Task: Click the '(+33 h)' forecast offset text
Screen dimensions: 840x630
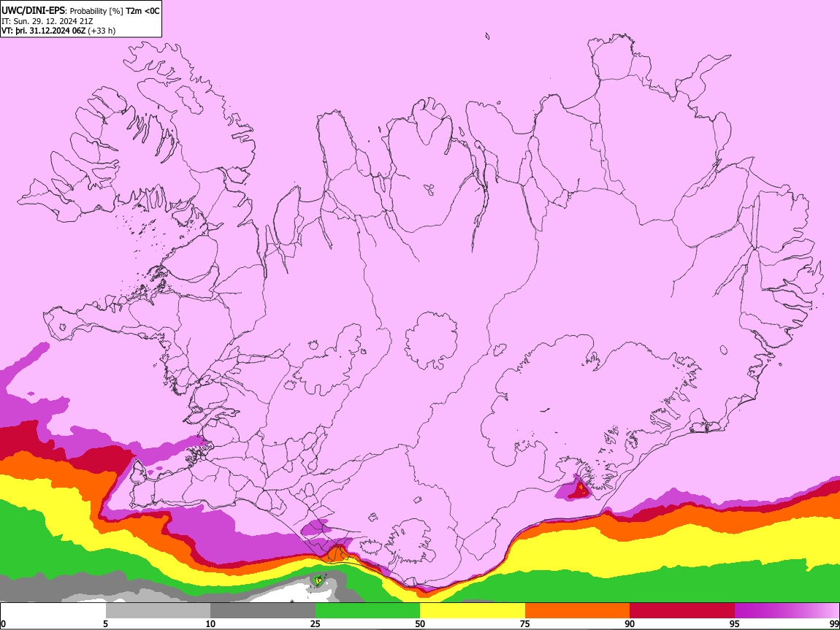Action: 102,31
